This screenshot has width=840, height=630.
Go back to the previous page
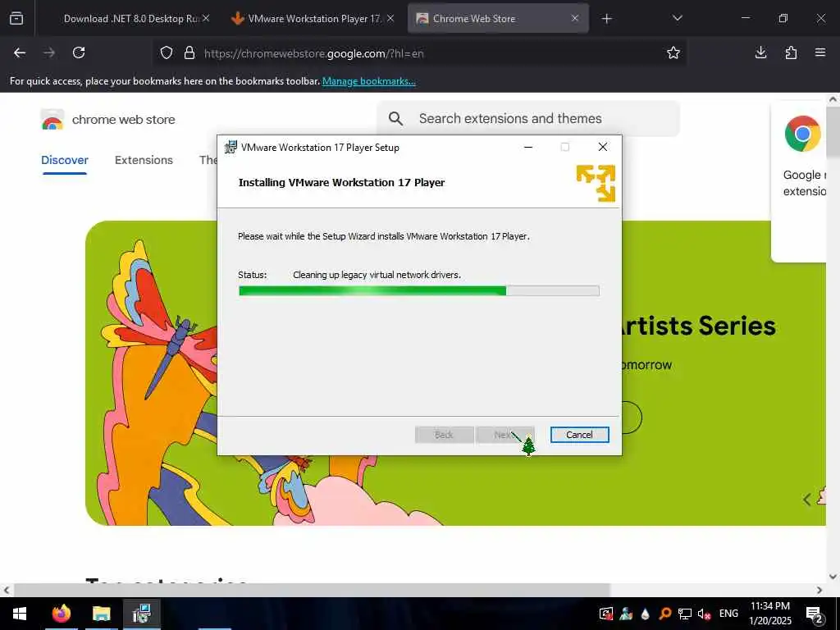pos(20,52)
